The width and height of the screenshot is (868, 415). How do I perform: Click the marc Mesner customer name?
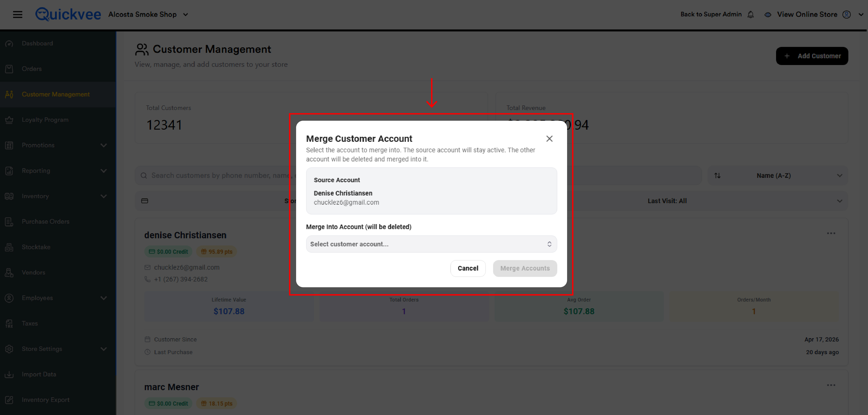point(171,387)
